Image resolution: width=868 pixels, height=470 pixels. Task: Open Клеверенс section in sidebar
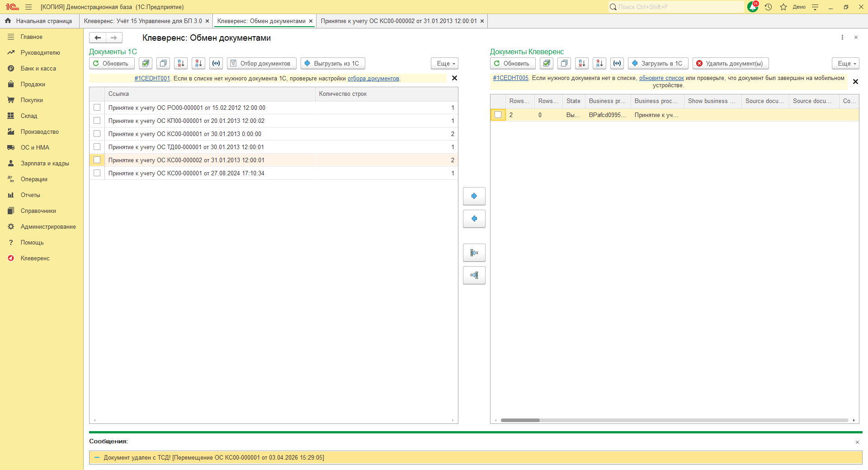click(x=35, y=258)
